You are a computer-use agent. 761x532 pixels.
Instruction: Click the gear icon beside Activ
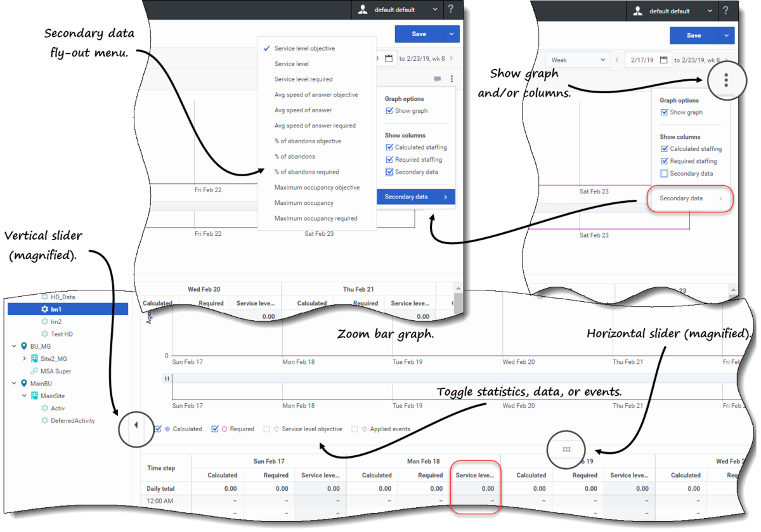coord(44,408)
